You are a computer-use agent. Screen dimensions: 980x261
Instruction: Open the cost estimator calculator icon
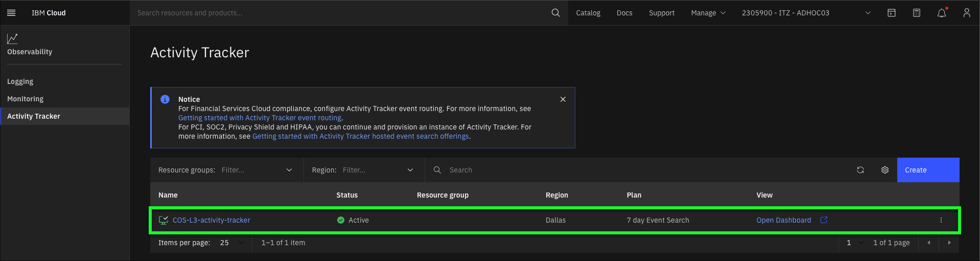[917, 13]
